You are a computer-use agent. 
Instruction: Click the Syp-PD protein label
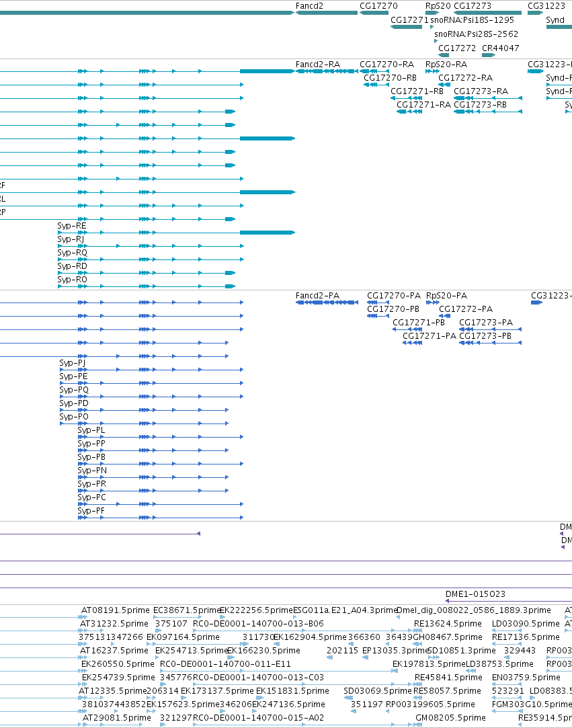[74, 404]
